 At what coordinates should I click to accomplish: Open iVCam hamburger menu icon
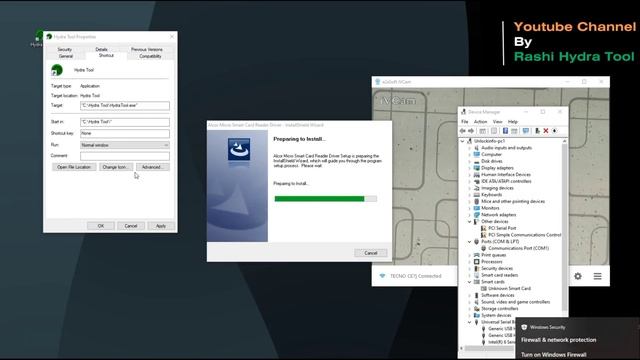click(598, 276)
